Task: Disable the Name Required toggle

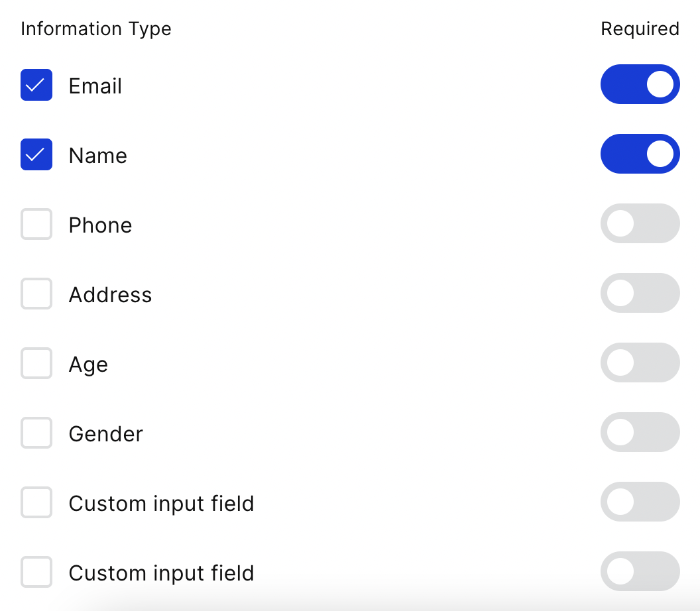Action: click(x=640, y=154)
